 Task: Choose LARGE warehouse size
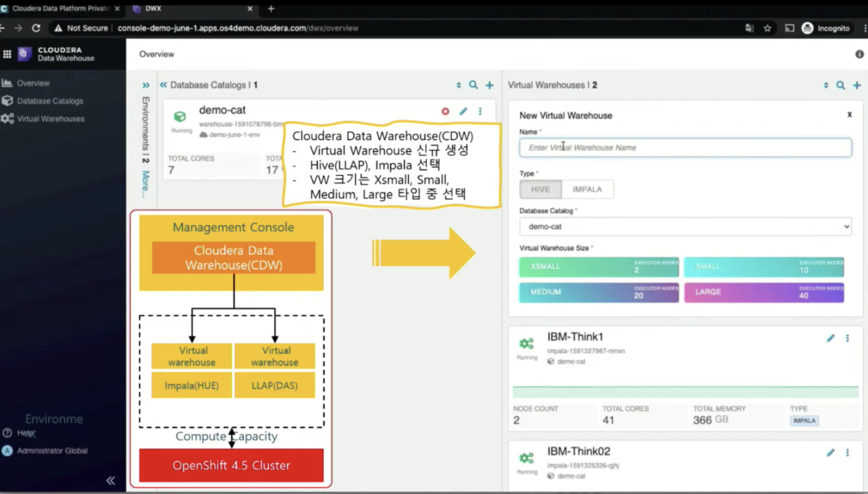pyautogui.click(x=764, y=292)
